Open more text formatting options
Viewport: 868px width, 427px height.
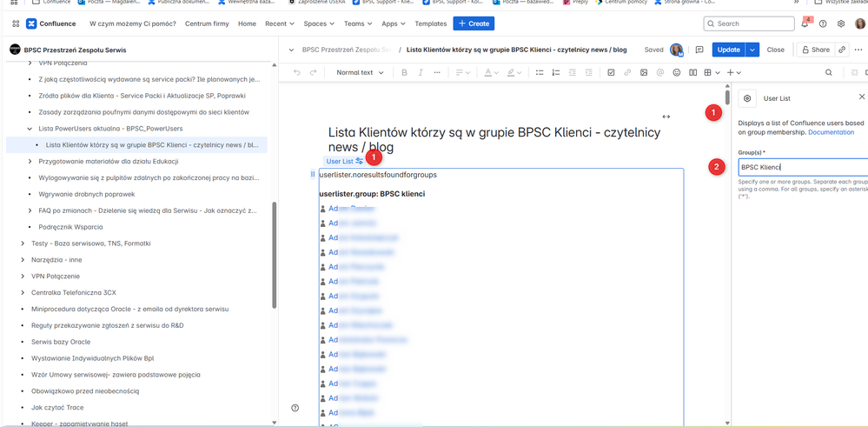click(437, 72)
